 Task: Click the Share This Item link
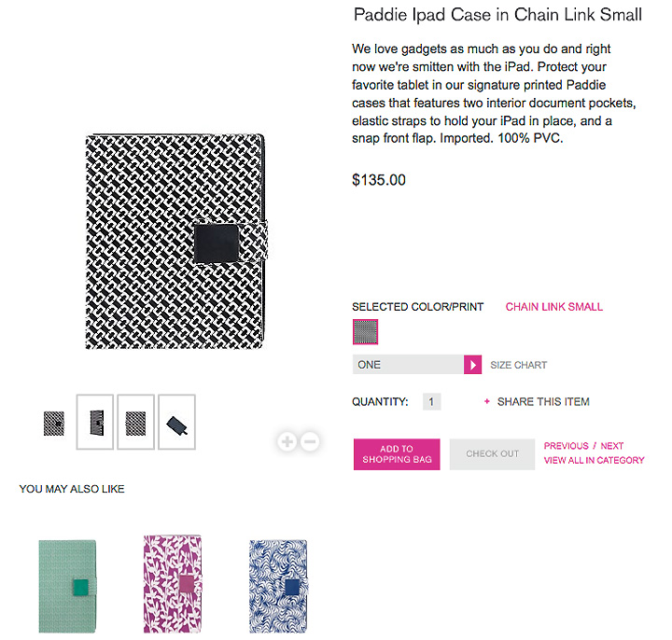(543, 402)
